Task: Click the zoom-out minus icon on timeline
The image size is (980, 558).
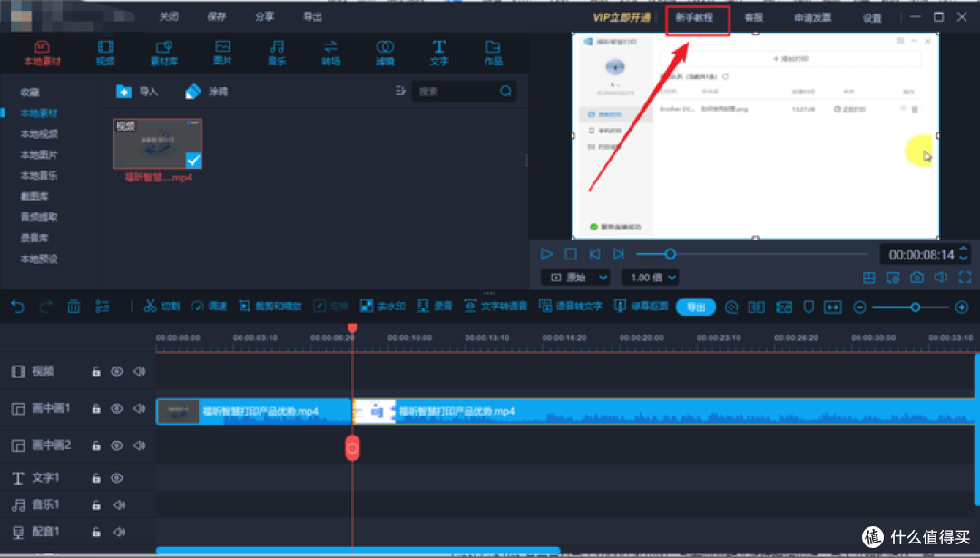Action: [x=860, y=308]
